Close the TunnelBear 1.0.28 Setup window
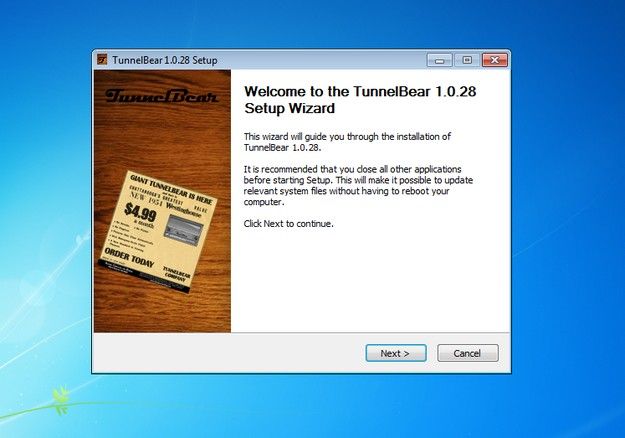 [495, 60]
